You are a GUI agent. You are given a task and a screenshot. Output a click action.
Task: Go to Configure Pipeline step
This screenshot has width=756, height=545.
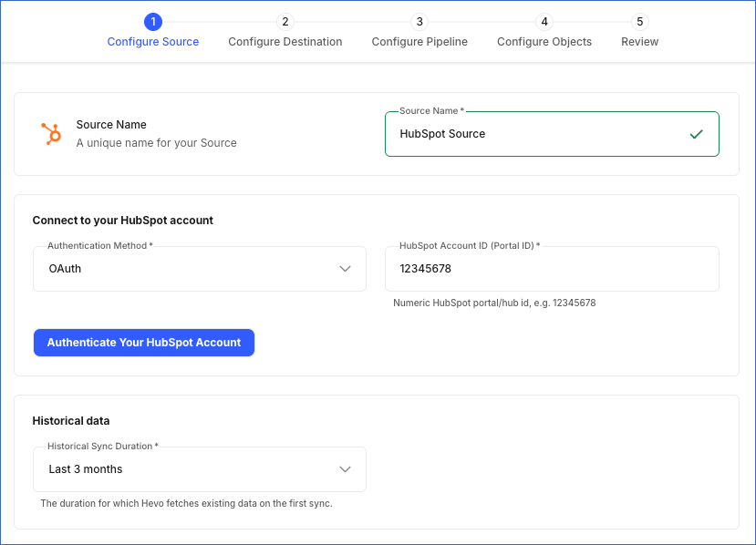[419, 42]
